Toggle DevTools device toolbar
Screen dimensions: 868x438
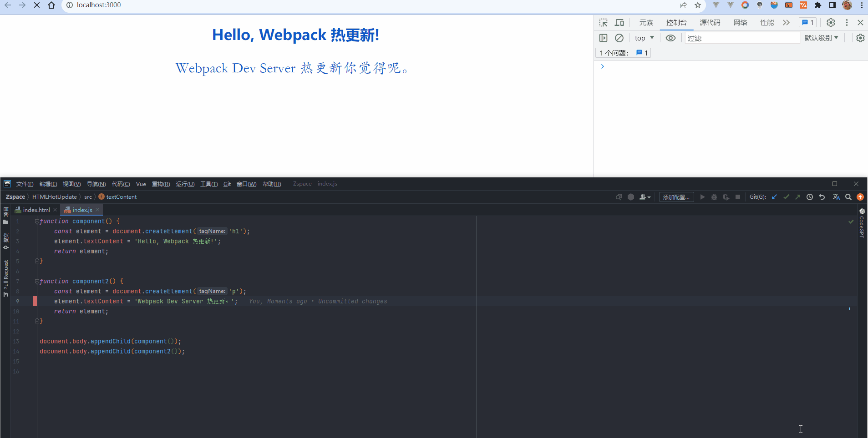point(619,23)
